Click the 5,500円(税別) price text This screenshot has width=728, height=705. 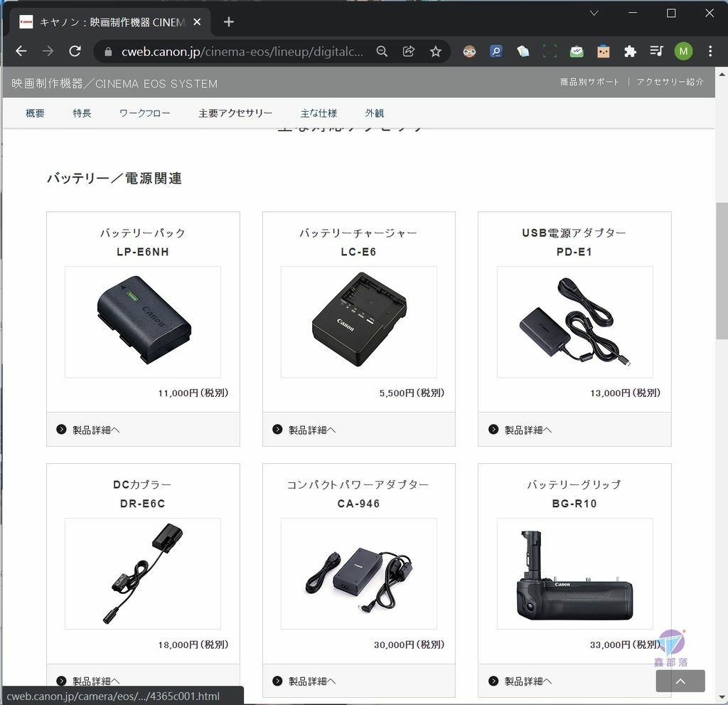click(412, 393)
